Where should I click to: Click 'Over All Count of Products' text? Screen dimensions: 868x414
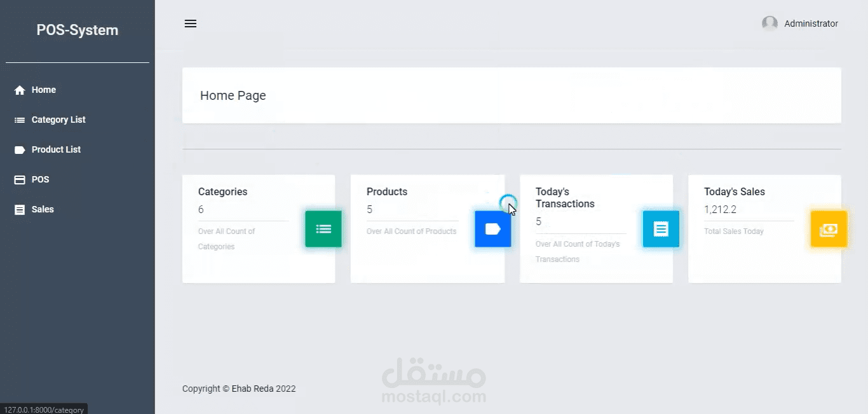[x=411, y=231]
